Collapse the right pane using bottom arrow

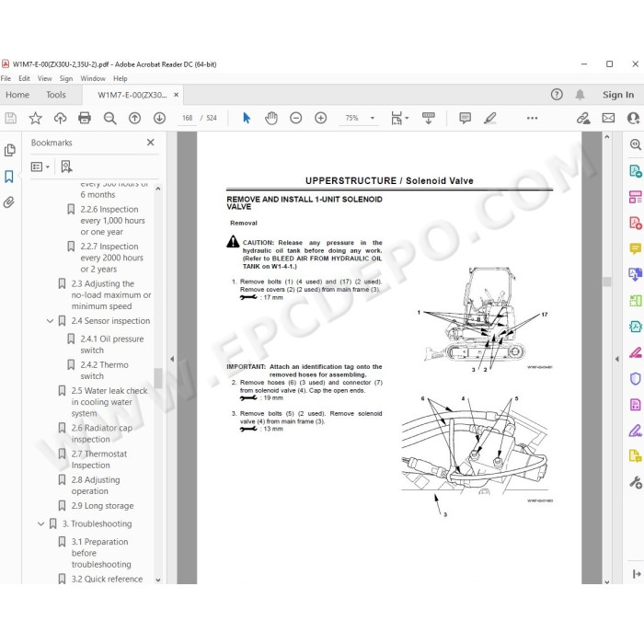pos(637,574)
